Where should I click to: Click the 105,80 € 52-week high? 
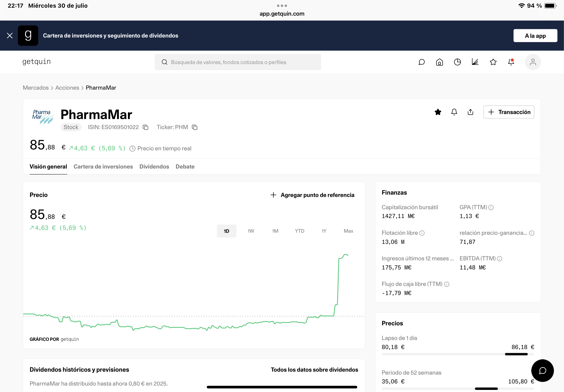point(521,381)
